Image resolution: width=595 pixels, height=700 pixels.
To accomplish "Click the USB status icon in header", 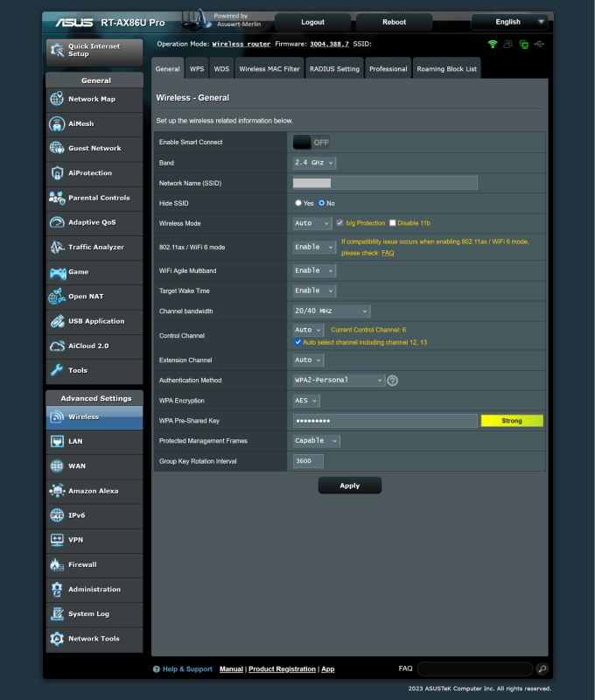I will [x=539, y=45].
